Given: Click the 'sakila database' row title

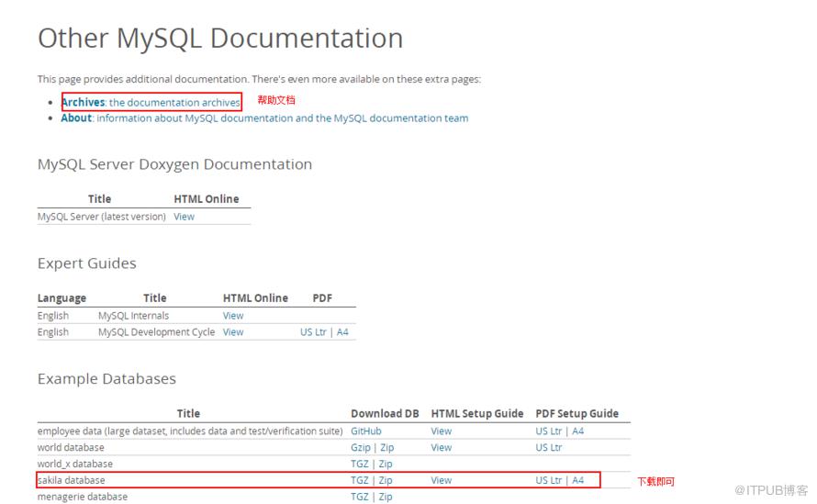Looking at the screenshot, I should coord(72,480).
